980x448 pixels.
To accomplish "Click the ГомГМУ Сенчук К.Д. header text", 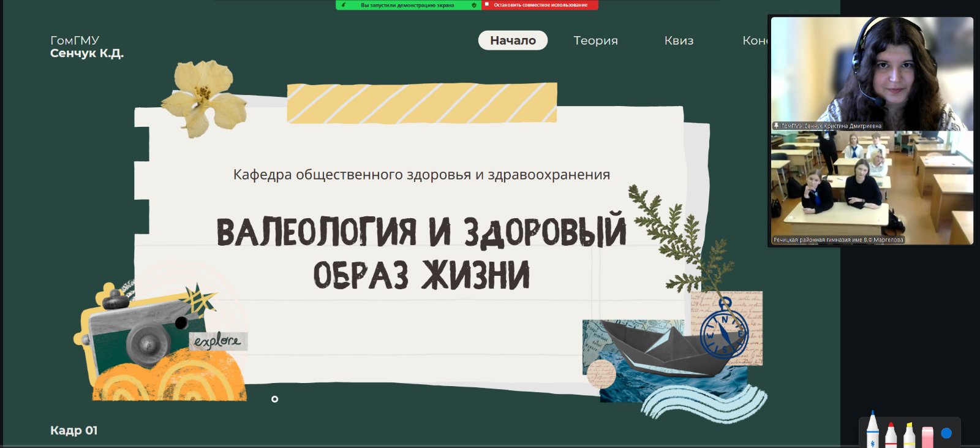I will coord(86,47).
